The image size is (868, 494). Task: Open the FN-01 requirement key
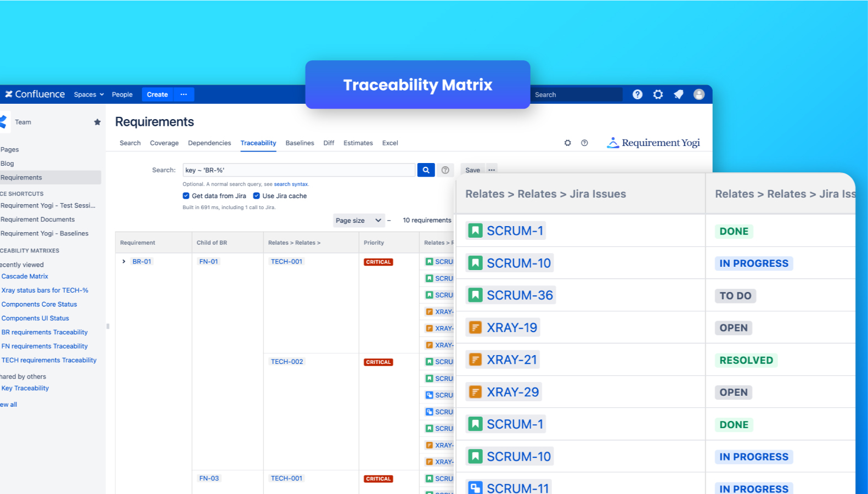pyautogui.click(x=208, y=261)
